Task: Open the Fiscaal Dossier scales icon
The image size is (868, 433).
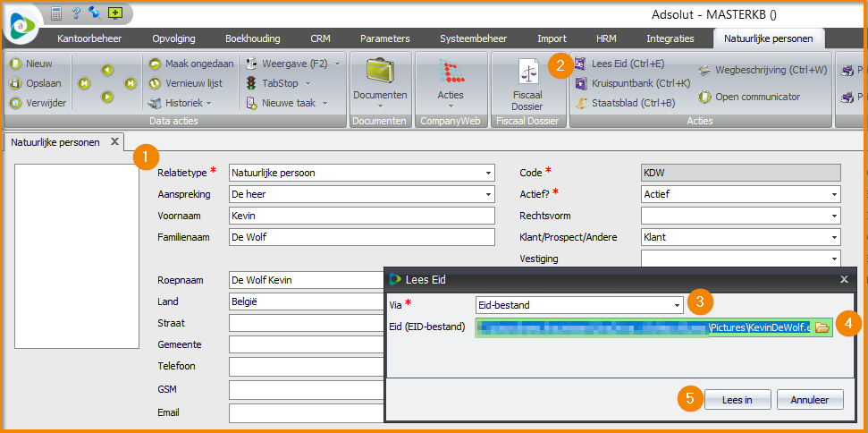Action: [527, 75]
